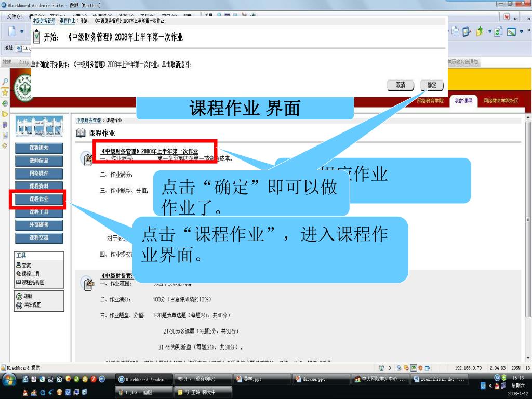Open the 导学.ppt taskbar item
This screenshot has width=532, height=399.
click(x=261, y=379)
